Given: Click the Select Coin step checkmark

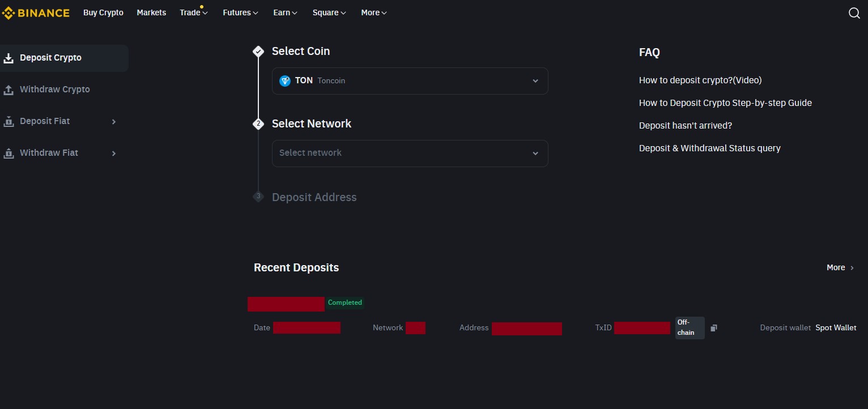Looking at the screenshot, I should tap(258, 52).
